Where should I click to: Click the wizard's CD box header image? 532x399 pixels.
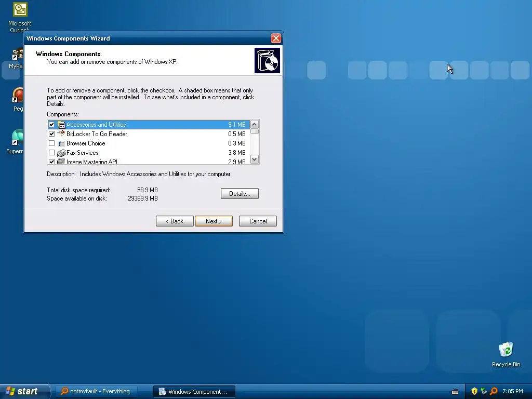(267, 60)
